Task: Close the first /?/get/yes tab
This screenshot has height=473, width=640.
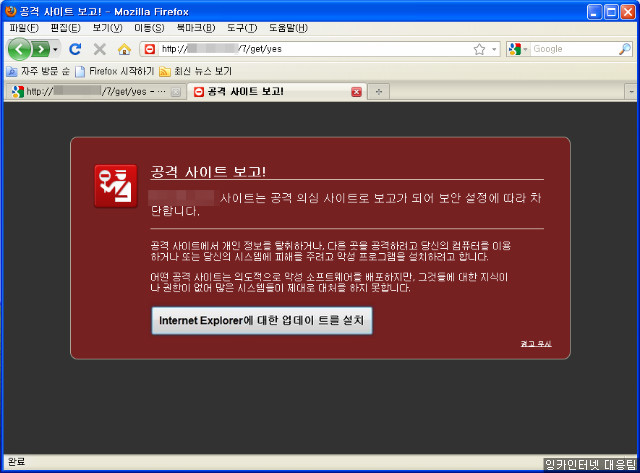Action: coord(176,92)
